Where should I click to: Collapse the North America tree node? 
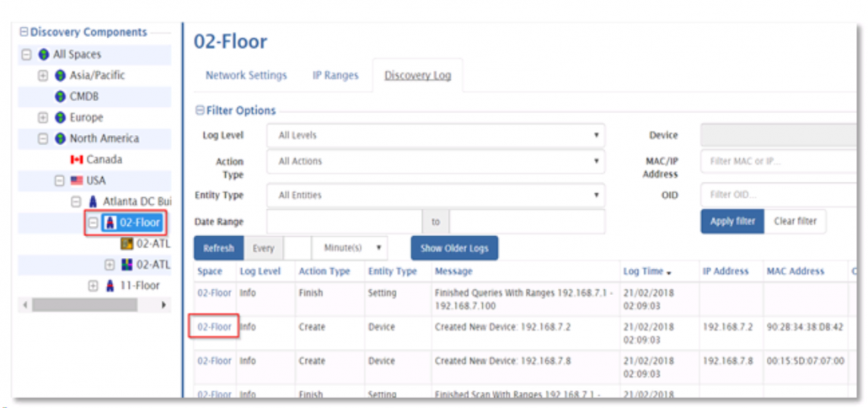[43, 139]
